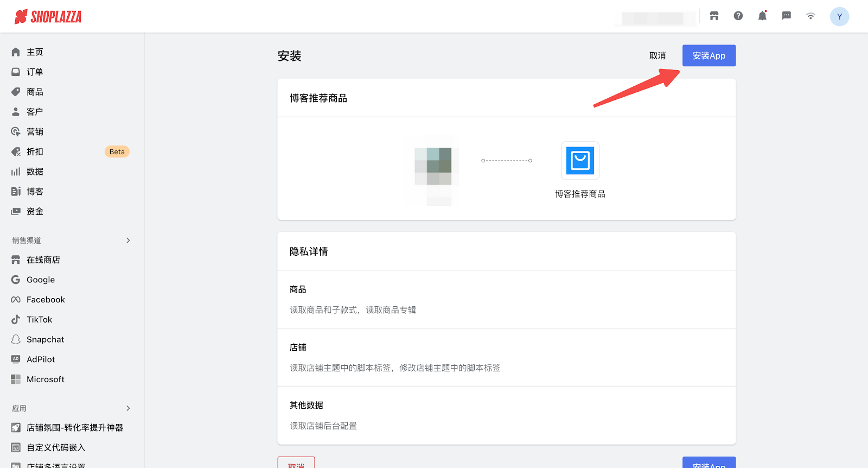Open the user avatar Y menu
Image resolution: width=868 pixels, height=468 pixels.
pos(839,17)
